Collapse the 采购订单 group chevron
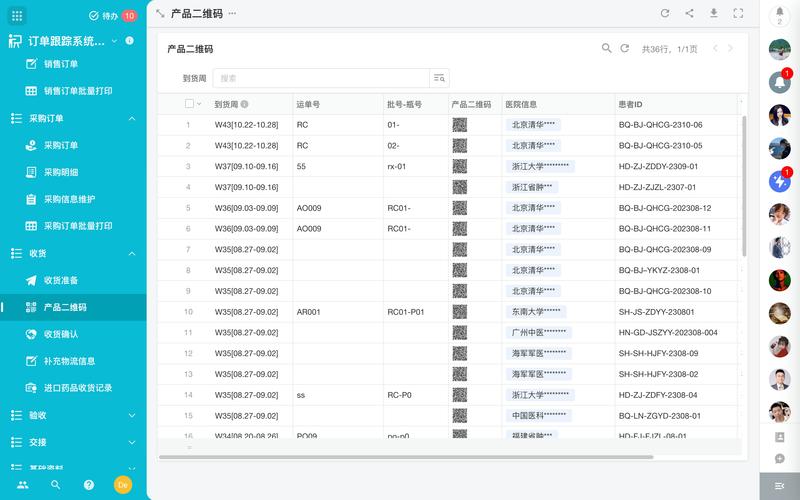Screen dimensions: 800x500 click(x=132, y=118)
